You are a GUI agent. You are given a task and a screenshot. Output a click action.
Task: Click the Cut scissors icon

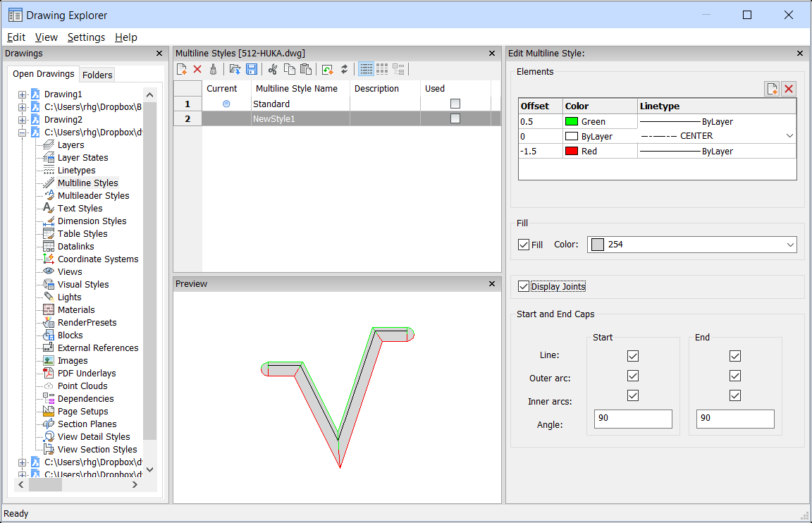[x=273, y=69]
